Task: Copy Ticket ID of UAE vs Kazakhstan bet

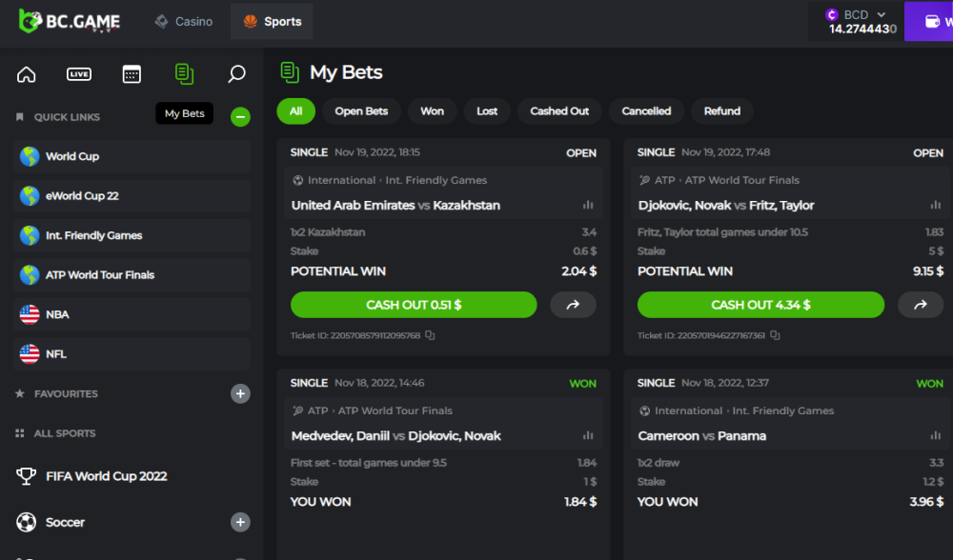Action: point(431,335)
